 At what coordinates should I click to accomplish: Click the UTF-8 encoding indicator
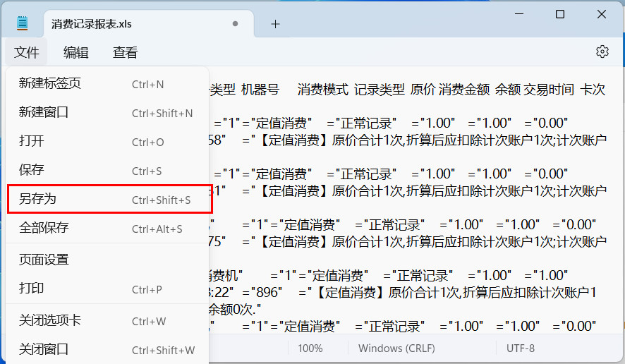pyautogui.click(x=520, y=348)
